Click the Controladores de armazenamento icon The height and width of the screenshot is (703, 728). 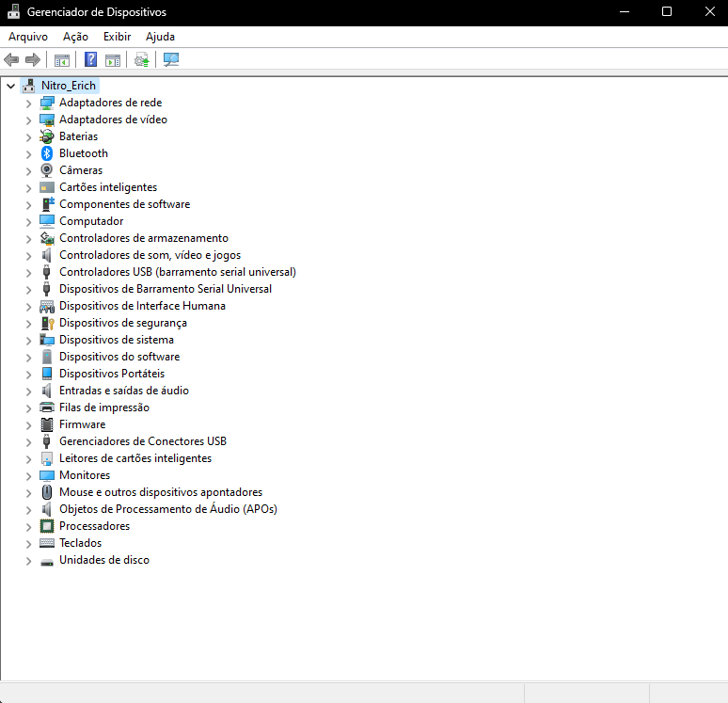click(x=47, y=238)
